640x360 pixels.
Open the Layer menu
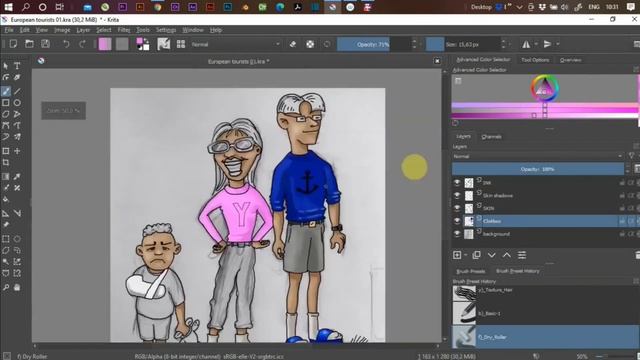83,30
